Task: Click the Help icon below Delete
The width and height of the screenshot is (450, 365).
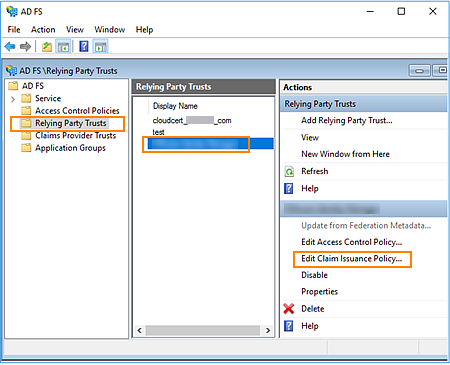Action: (289, 326)
